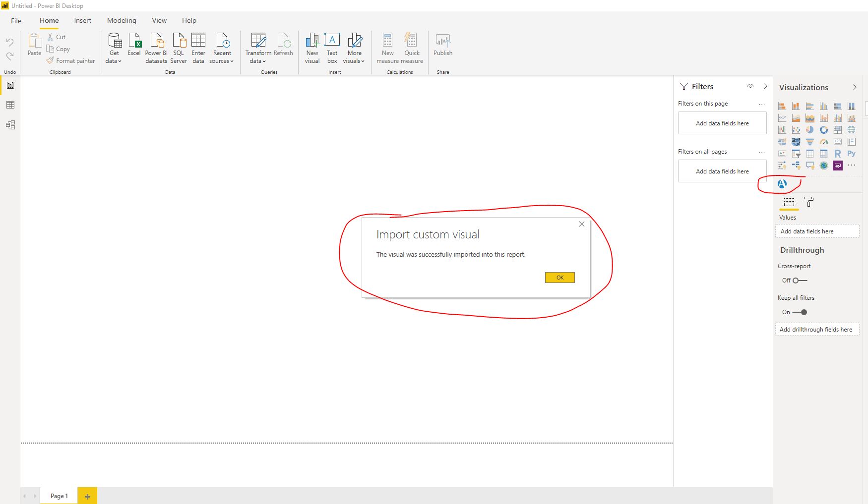Open the Fields well tab

click(x=789, y=202)
